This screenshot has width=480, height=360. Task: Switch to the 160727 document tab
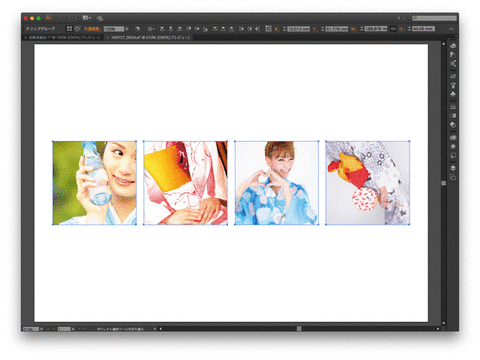150,37
